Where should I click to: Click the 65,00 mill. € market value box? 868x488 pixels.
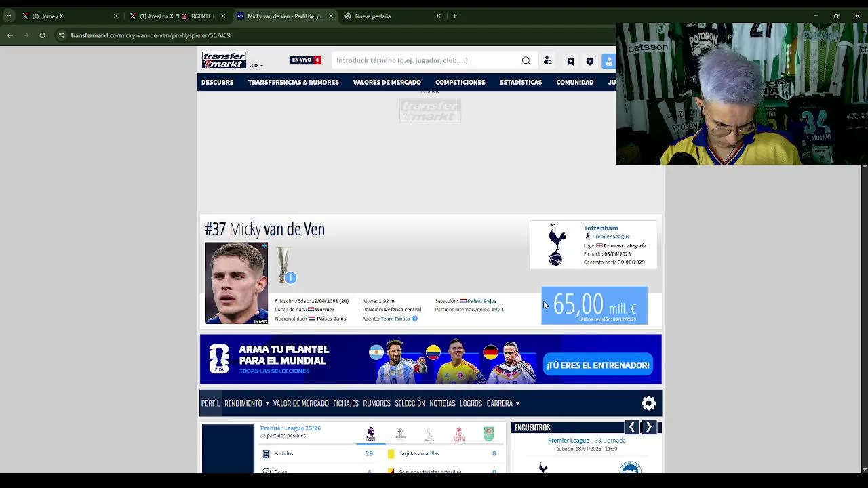594,306
